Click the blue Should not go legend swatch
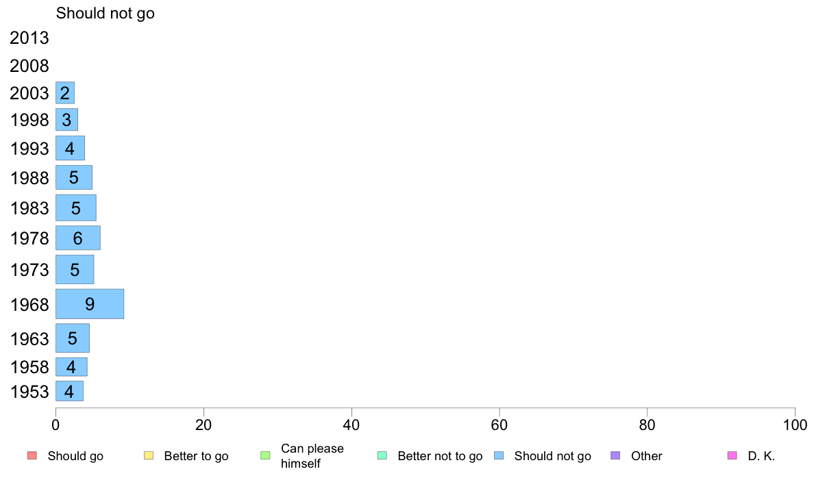The image size is (814, 504). [x=499, y=456]
